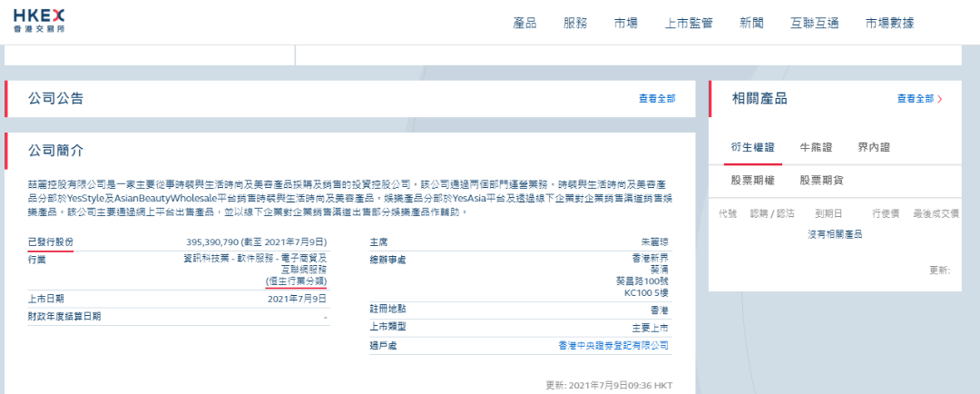The width and height of the screenshot is (980, 394).
Task: Click the 上市類型 label
Action: (x=387, y=327)
